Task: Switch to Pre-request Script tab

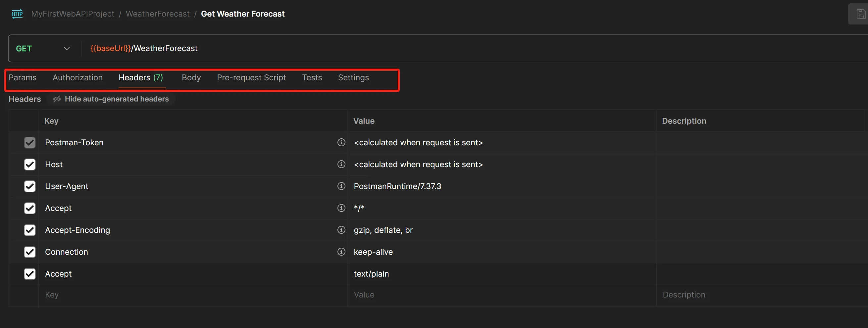Action: click(251, 78)
